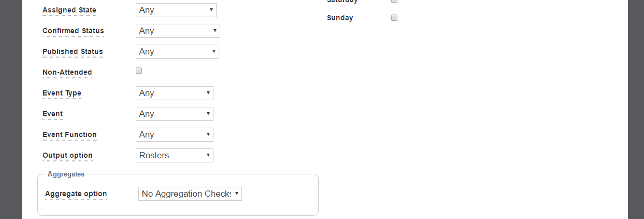
Task: Click the Aggregate option label
Action: (76, 194)
